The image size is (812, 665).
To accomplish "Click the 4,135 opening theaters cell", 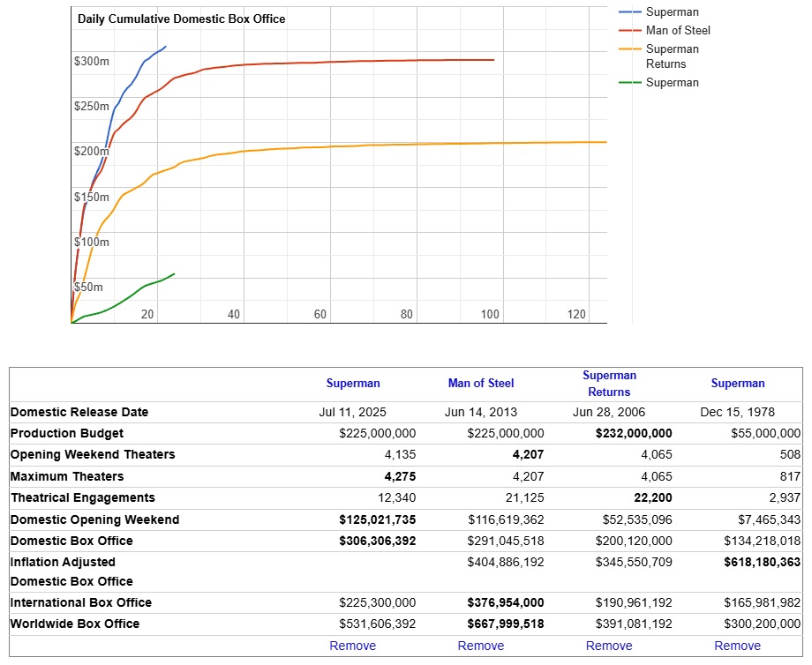I will pyautogui.click(x=400, y=455).
